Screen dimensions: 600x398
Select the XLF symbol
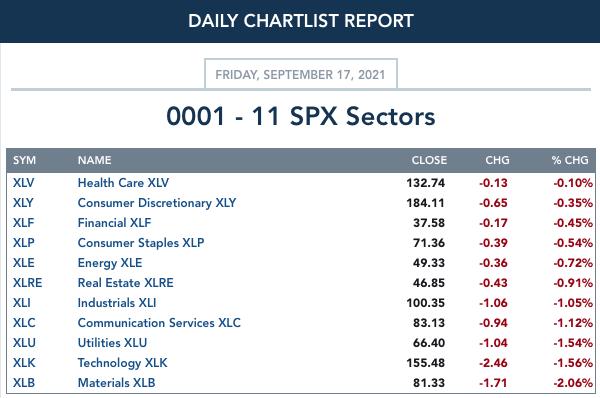[x=23, y=223]
